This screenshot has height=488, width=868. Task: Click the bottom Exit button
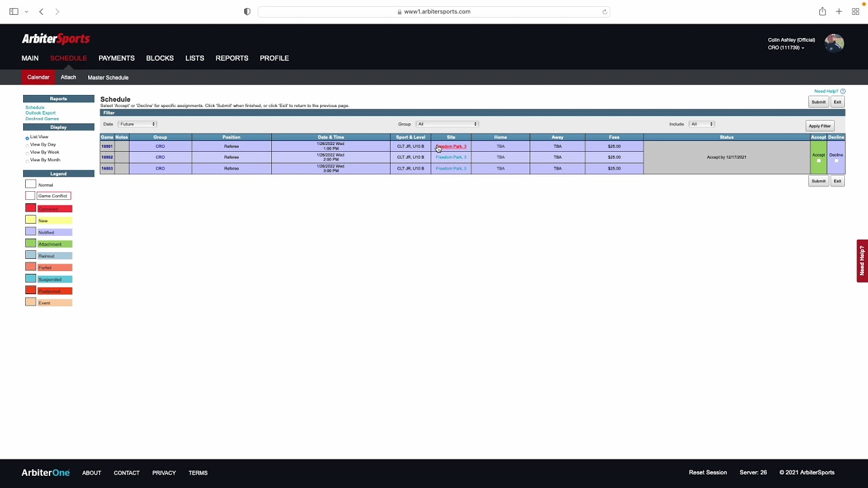(837, 181)
